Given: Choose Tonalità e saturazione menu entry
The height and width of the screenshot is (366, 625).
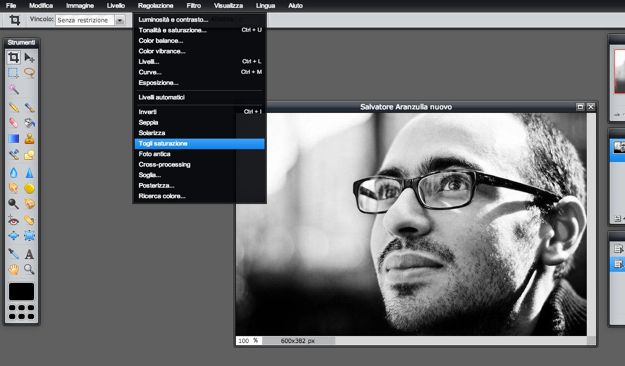Looking at the screenshot, I should (x=199, y=30).
